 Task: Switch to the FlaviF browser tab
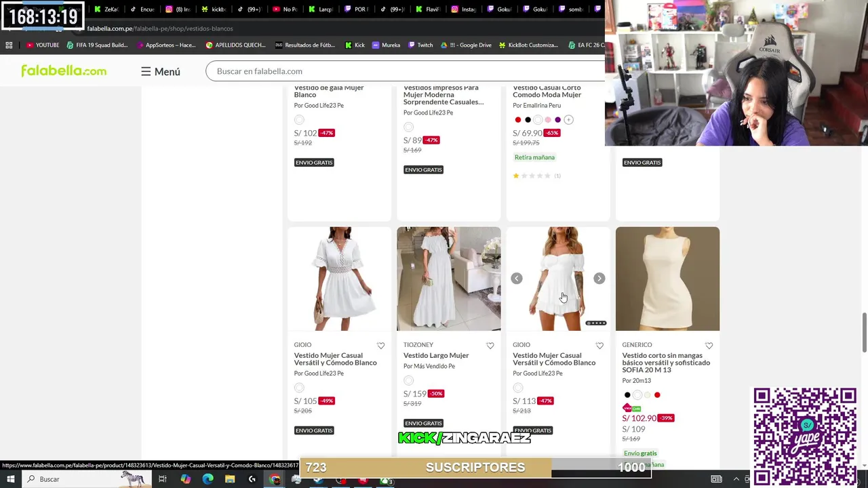click(x=428, y=9)
